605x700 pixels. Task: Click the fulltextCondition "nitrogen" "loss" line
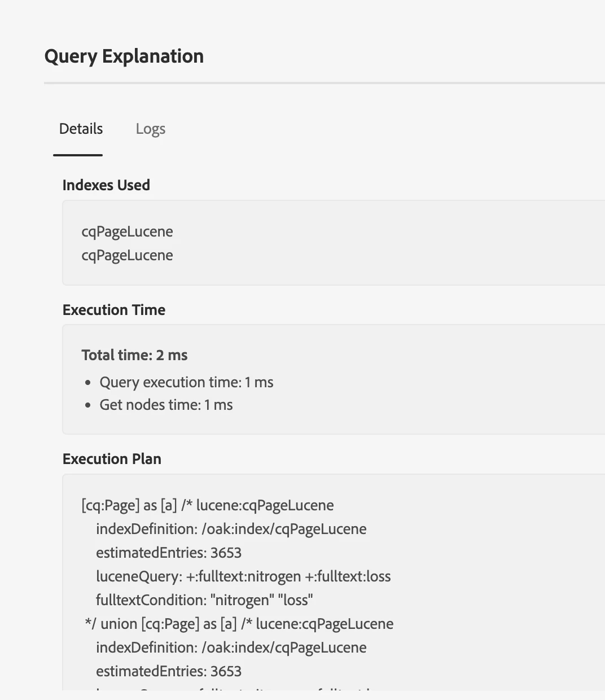tap(204, 600)
